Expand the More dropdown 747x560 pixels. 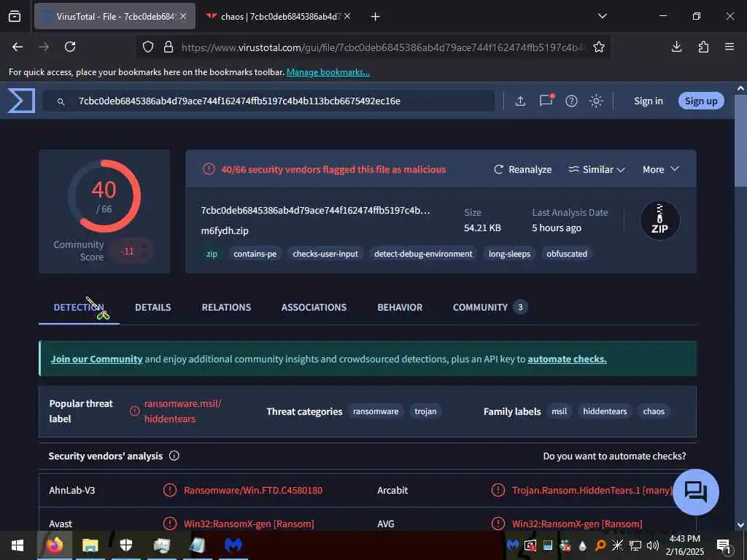click(x=661, y=169)
